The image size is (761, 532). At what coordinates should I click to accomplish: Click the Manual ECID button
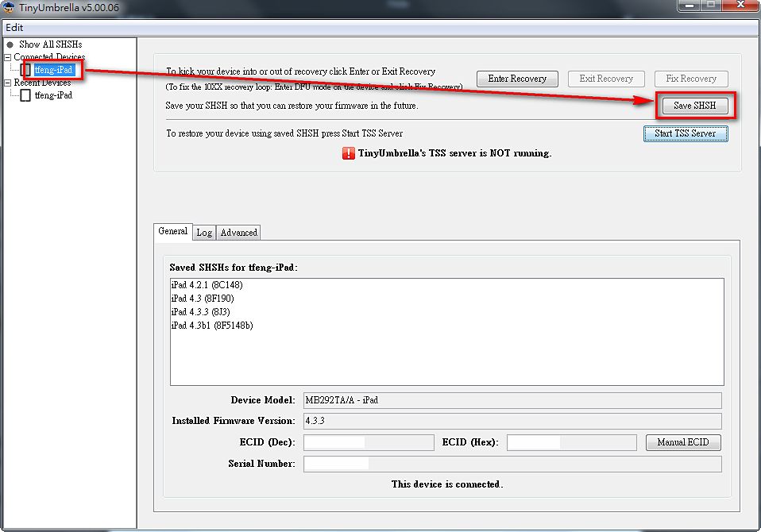[x=683, y=442]
